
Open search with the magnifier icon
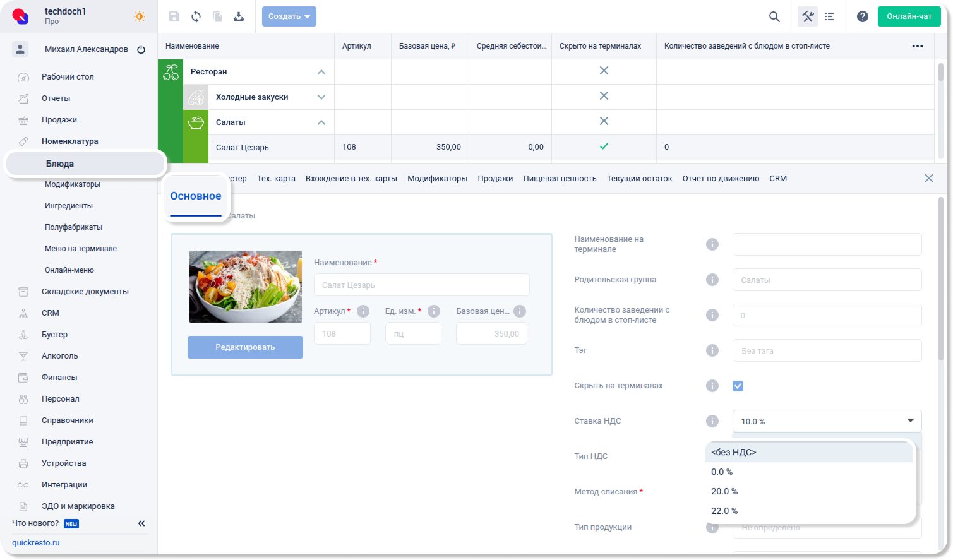coord(774,16)
